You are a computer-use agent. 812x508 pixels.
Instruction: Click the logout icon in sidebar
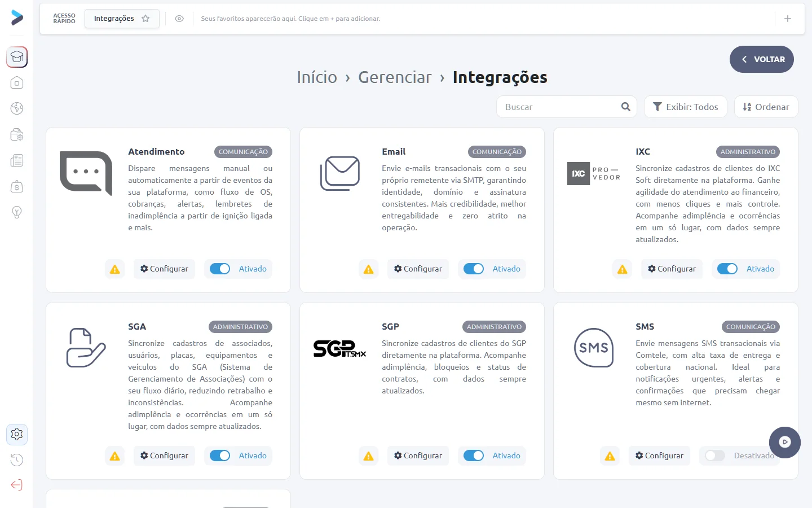(17, 485)
